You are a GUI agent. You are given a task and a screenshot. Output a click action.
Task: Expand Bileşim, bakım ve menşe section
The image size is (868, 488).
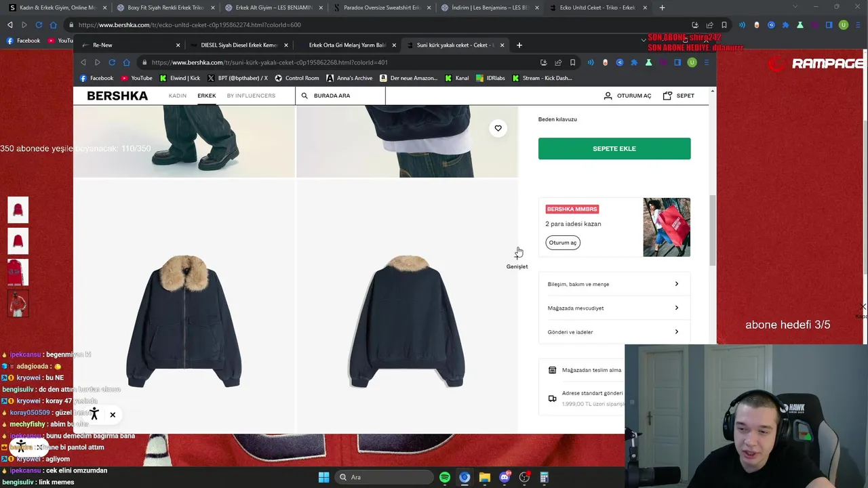pos(614,284)
